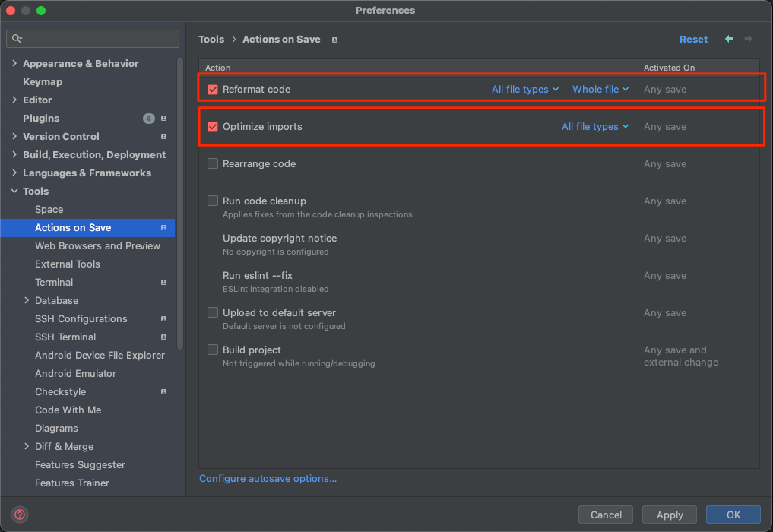The width and height of the screenshot is (773, 532).
Task: Open Android Emulator settings
Action: pyautogui.click(x=75, y=374)
